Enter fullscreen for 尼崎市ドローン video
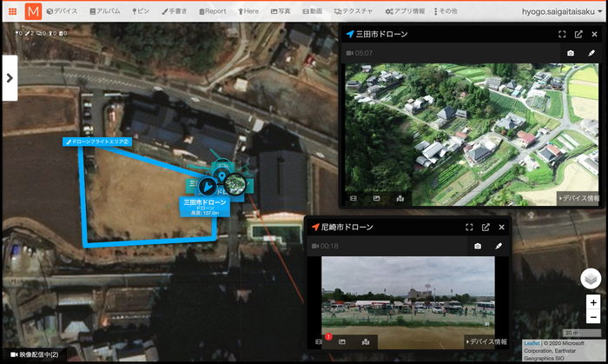608x364 pixels. coord(469,227)
